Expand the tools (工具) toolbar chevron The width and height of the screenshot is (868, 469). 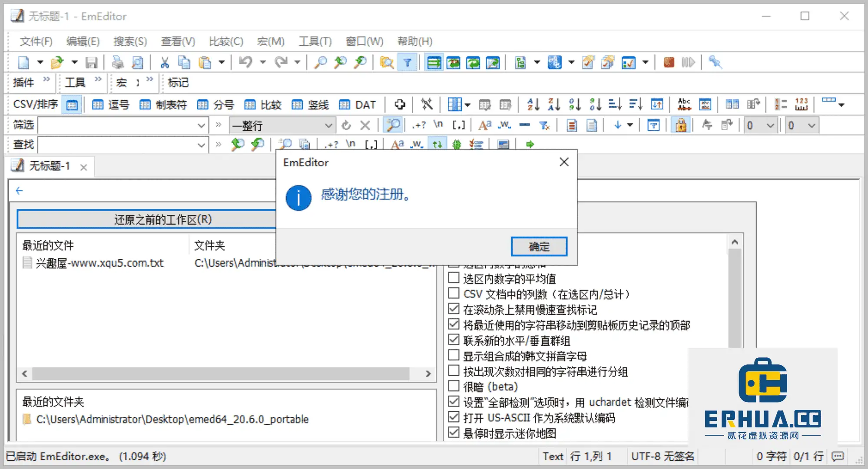(98, 79)
